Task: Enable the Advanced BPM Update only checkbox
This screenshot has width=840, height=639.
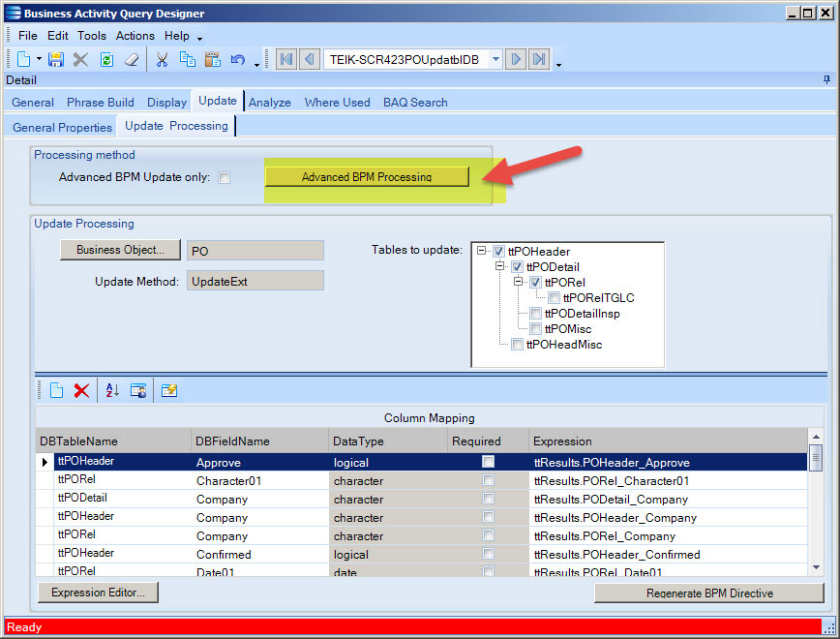Action: click(225, 178)
